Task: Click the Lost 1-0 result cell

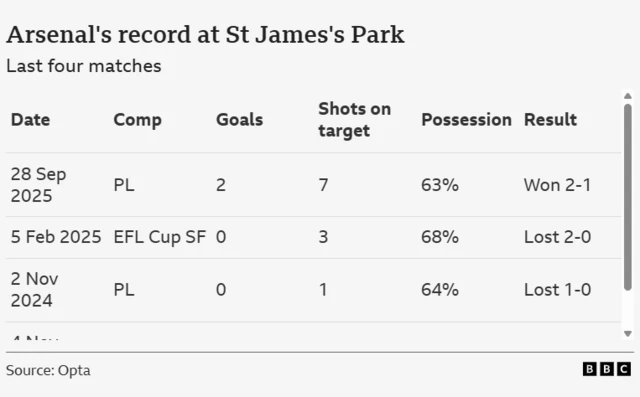Action: (558, 290)
